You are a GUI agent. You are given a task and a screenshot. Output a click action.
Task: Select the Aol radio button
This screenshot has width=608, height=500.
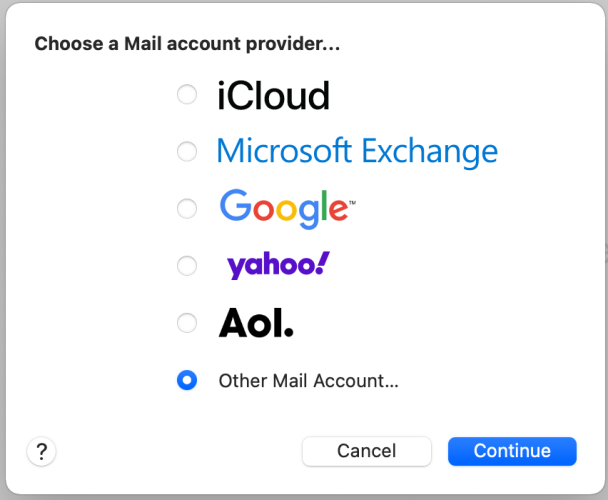point(186,323)
